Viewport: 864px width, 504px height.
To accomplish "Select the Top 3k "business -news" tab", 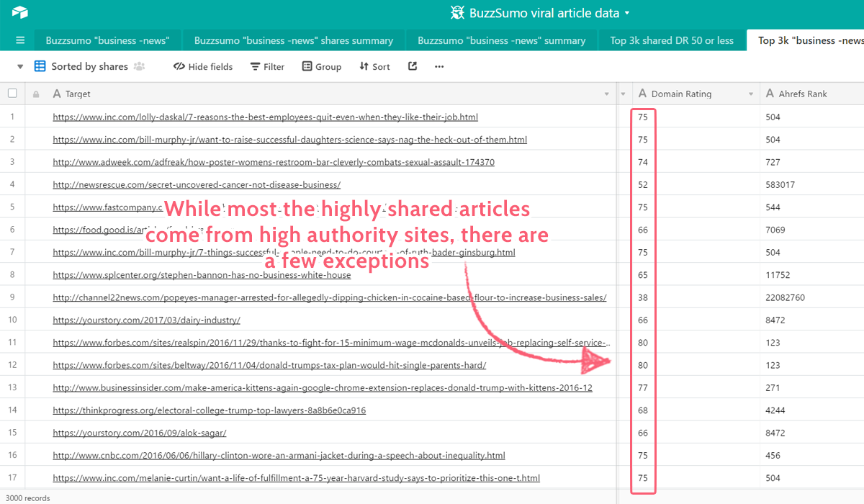I will (x=806, y=40).
